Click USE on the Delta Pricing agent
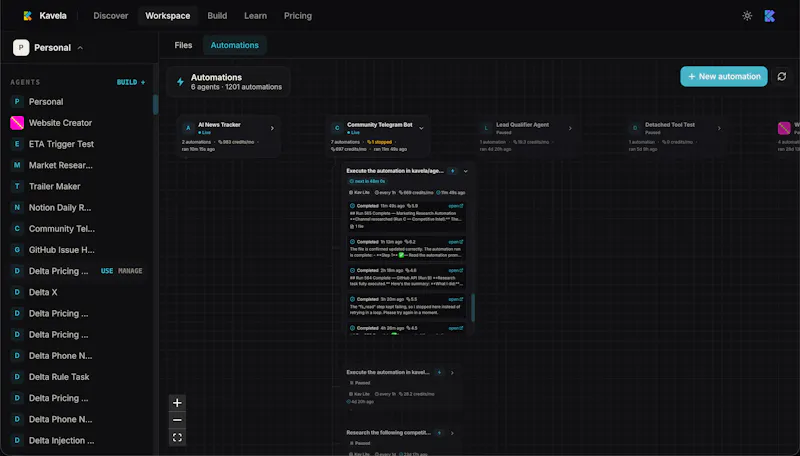This screenshot has width=800, height=456. pyautogui.click(x=107, y=271)
